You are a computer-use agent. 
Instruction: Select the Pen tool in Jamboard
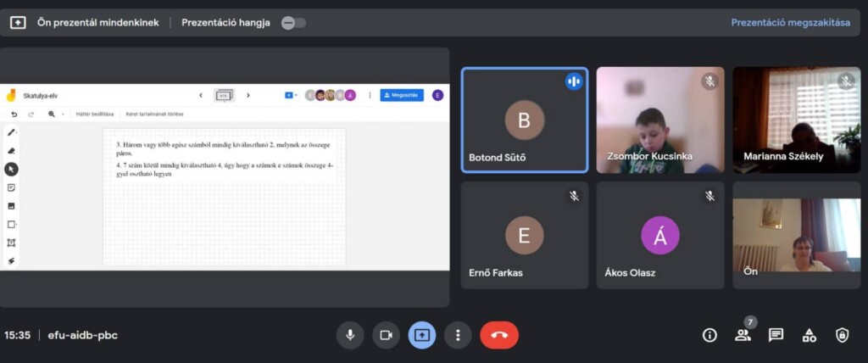(11, 132)
